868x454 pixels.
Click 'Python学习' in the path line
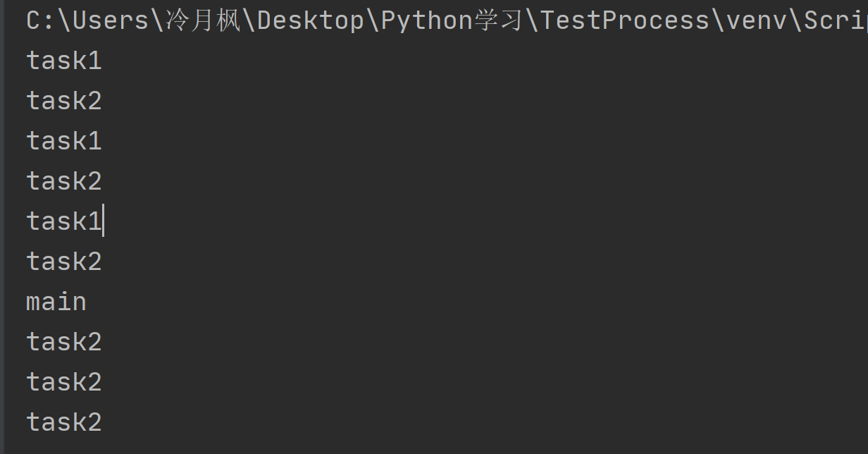(452, 21)
